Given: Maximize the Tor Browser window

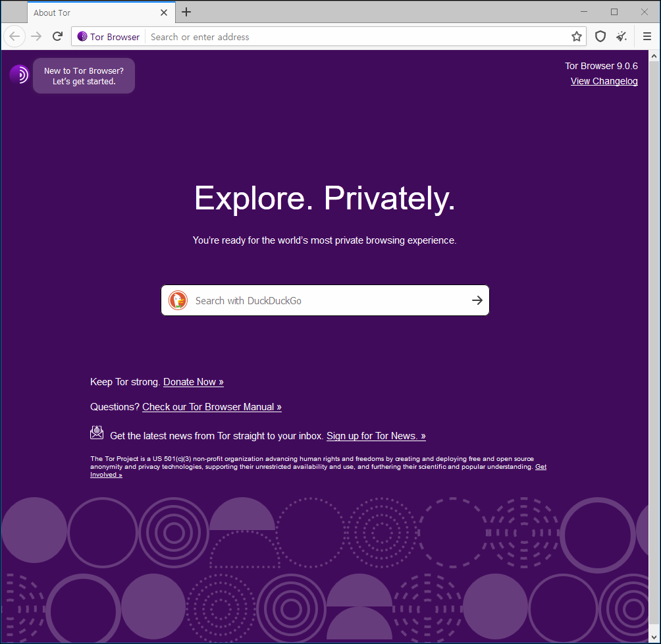Looking at the screenshot, I should click(614, 13).
